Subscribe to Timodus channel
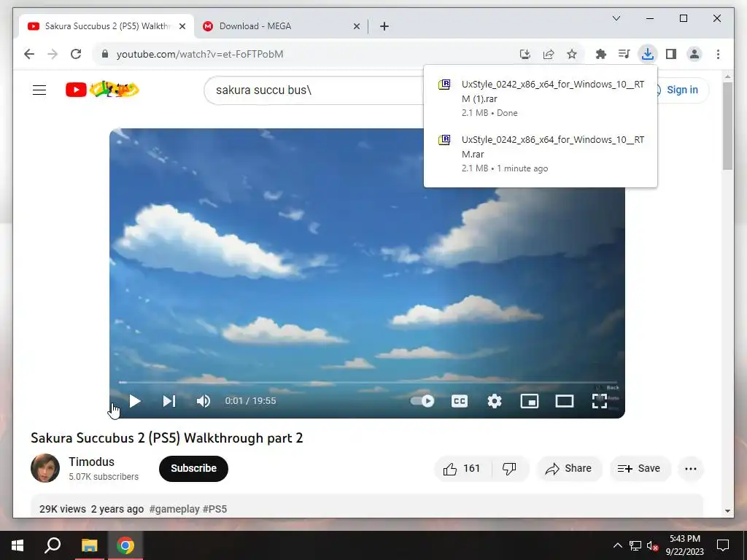Image resolution: width=747 pixels, height=560 pixels. (193, 469)
